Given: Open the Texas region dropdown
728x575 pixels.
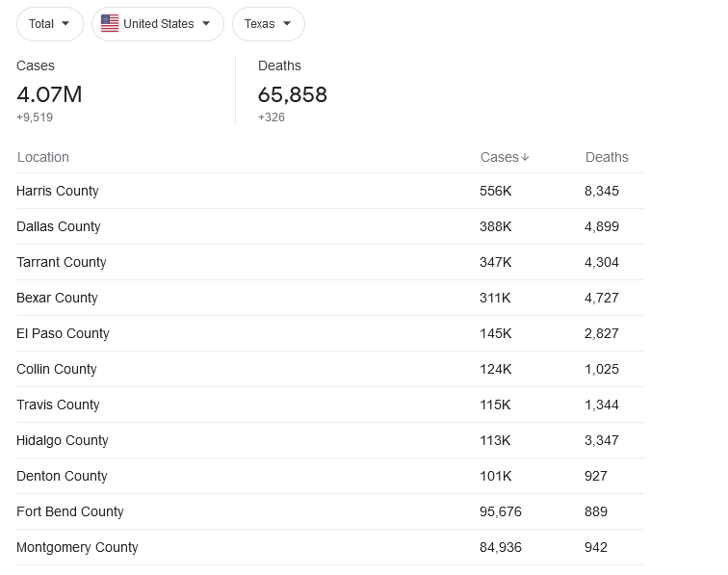Looking at the screenshot, I should pos(269,24).
